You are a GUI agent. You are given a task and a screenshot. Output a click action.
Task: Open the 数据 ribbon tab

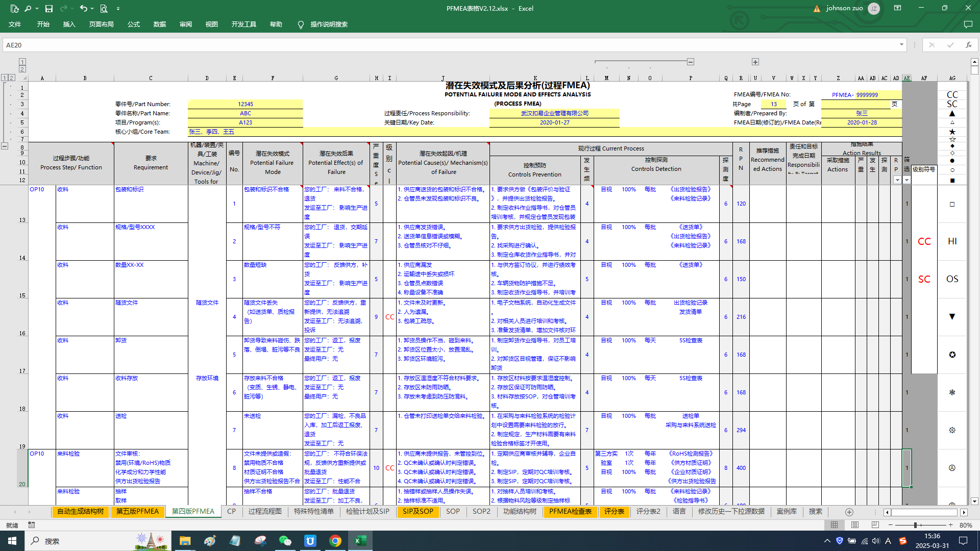159,24
